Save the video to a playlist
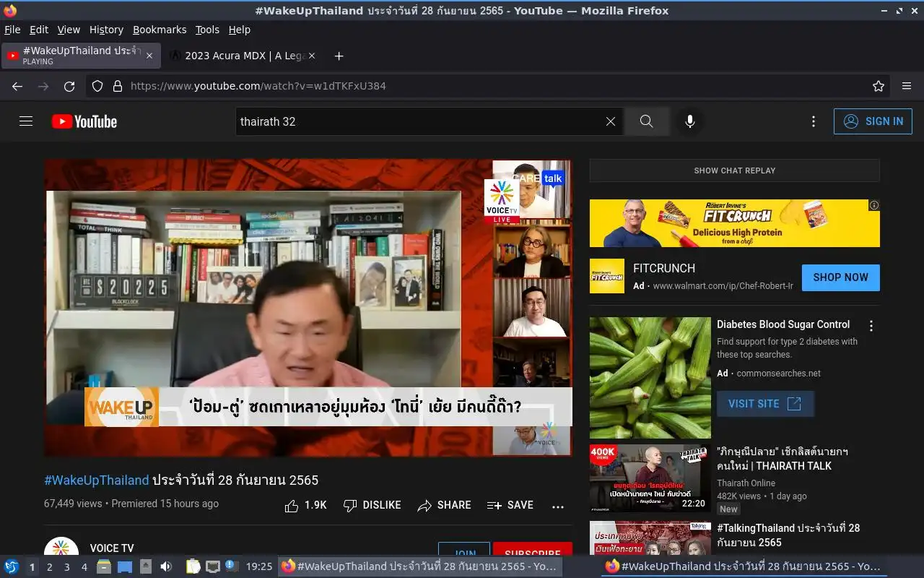 (x=510, y=505)
